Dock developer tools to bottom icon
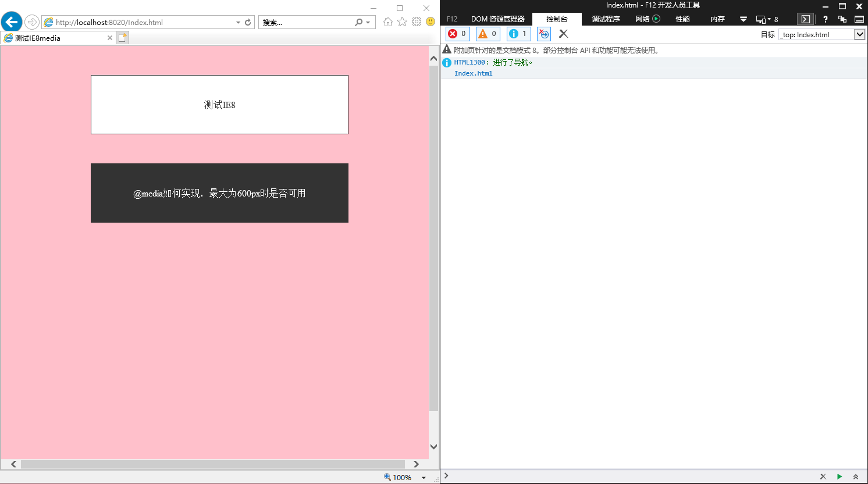The image size is (868, 486). [x=859, y=19]
